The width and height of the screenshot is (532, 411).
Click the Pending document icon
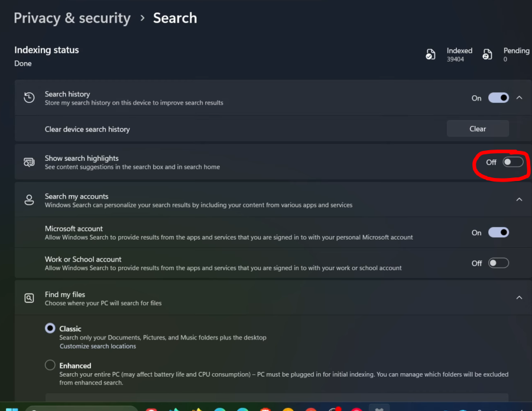pos(487,54)
